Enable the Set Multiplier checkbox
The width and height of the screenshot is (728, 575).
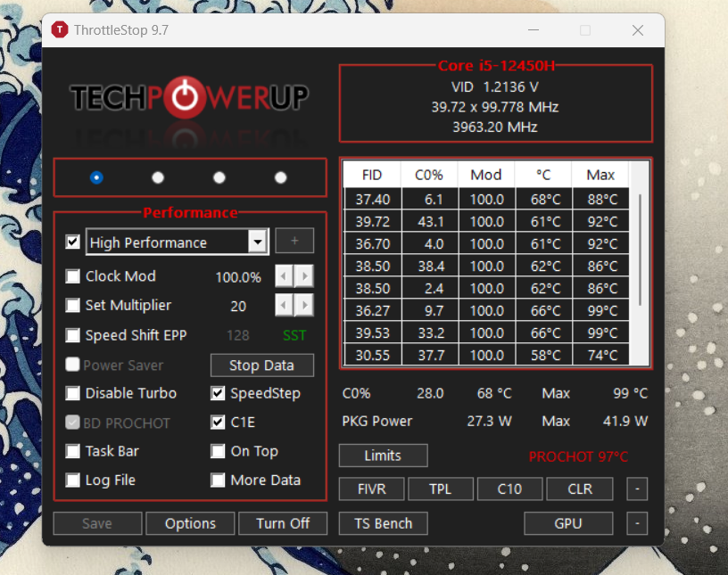pyautogui.click(x=73, y=306)
